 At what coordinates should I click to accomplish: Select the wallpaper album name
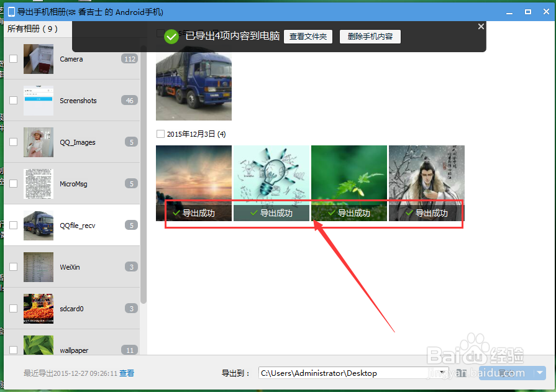tap(74, 350)
